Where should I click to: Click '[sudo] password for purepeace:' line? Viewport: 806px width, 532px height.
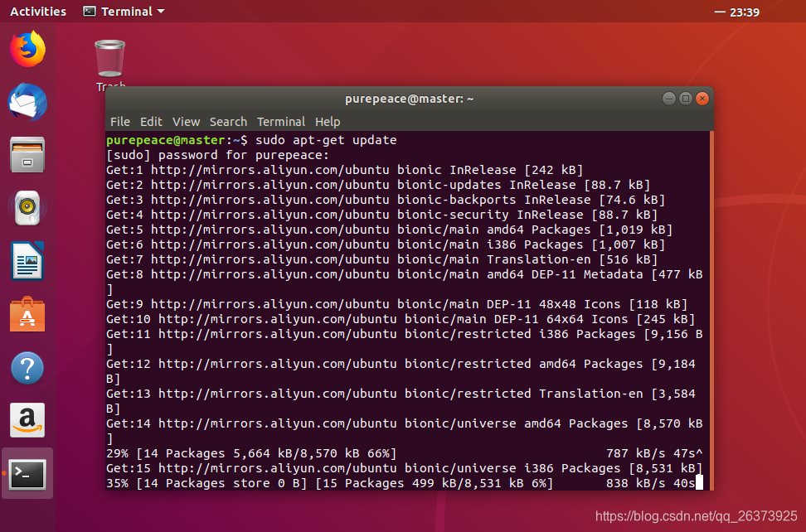pyautogui.click(x=217, y=155)
